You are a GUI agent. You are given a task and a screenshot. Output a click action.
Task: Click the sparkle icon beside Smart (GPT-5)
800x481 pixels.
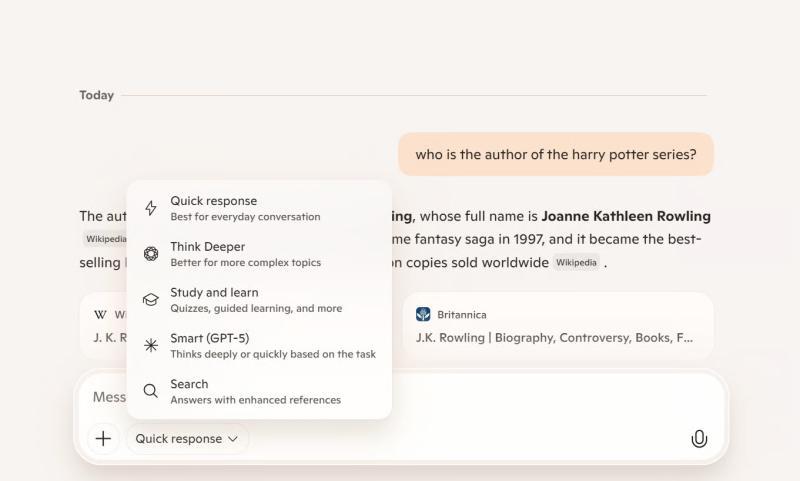(151, 346)
